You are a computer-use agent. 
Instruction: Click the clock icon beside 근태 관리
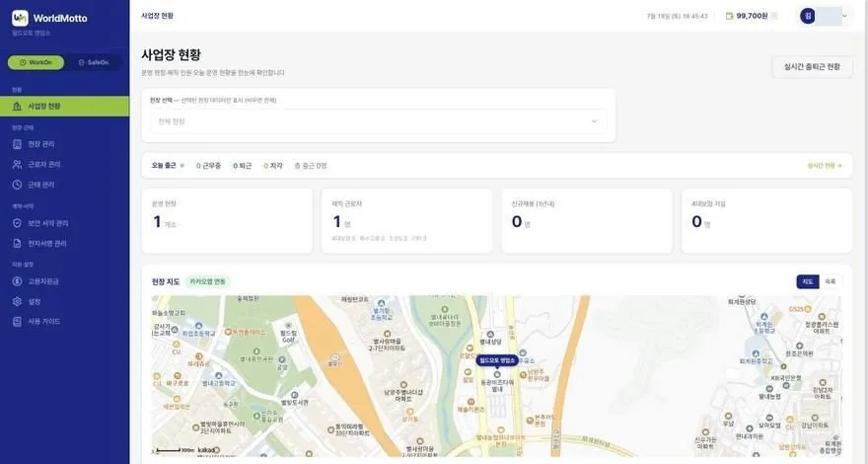coord(17,185)
